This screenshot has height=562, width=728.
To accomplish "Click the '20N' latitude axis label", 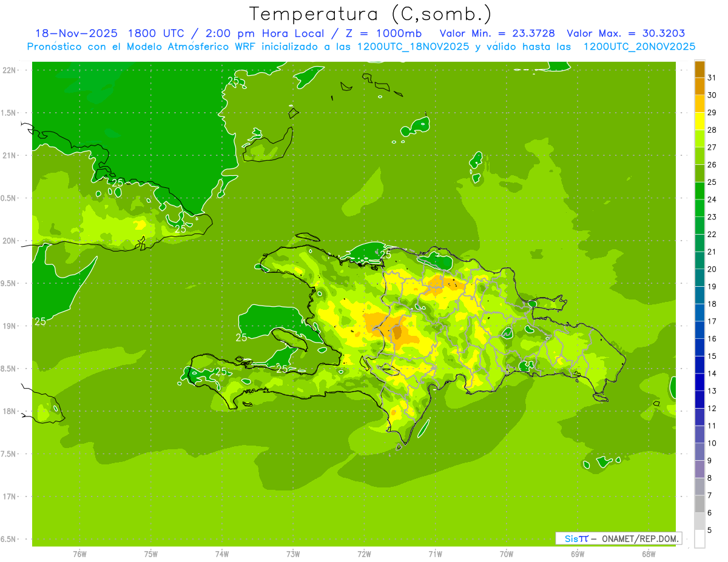I will point(10,241).
